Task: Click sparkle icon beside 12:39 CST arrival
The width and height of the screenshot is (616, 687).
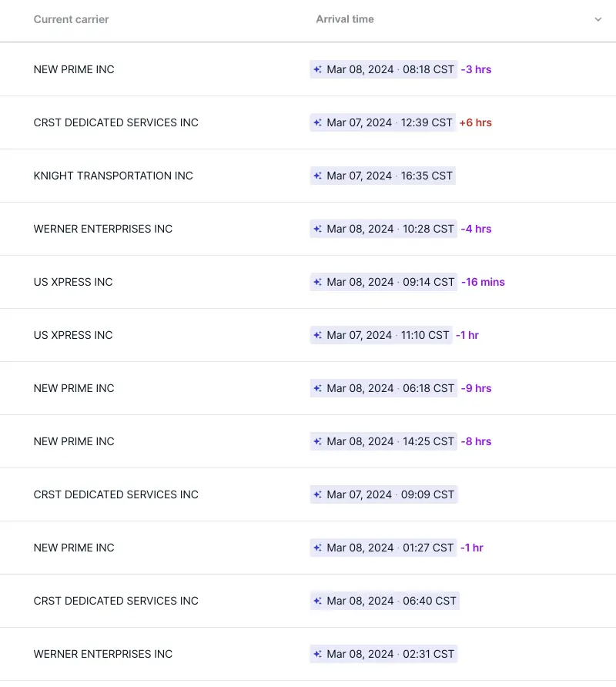Action: click(317, 122)
